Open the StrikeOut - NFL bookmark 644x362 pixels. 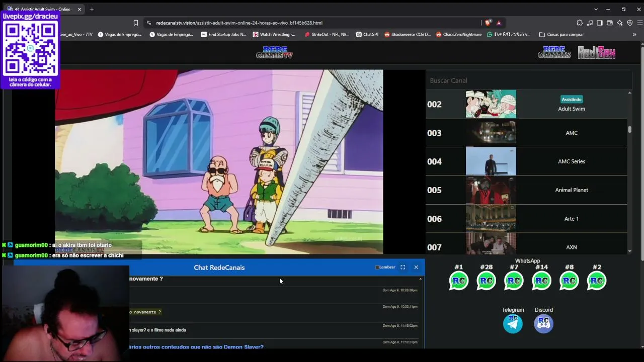click(327, 35)
